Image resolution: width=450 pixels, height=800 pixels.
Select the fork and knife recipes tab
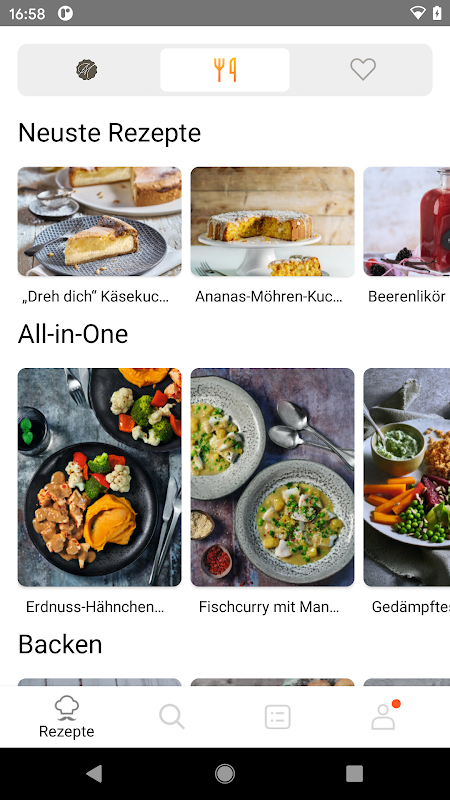pyautogui.click(x=225, y=70)
